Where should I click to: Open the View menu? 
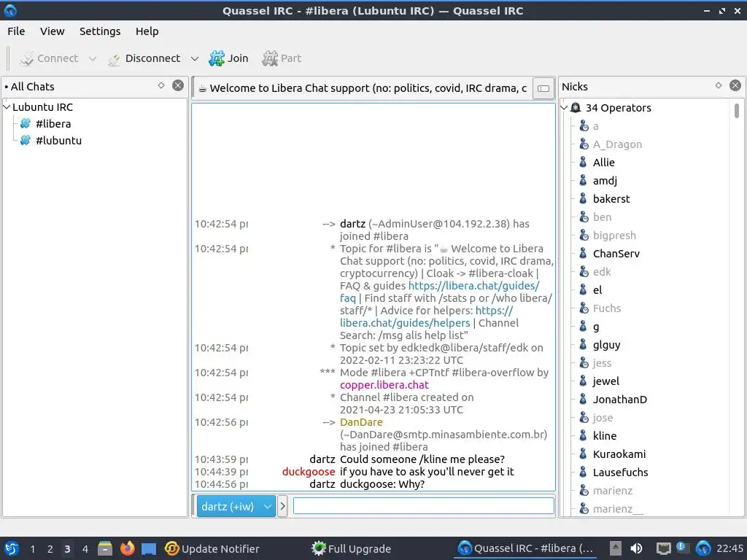(x=52, y=31)
